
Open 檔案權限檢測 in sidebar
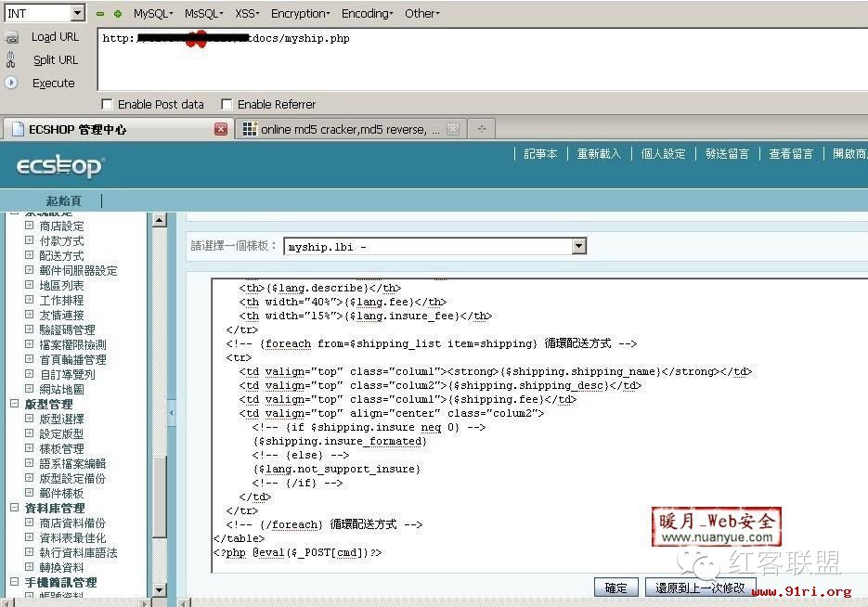(72, 344)
